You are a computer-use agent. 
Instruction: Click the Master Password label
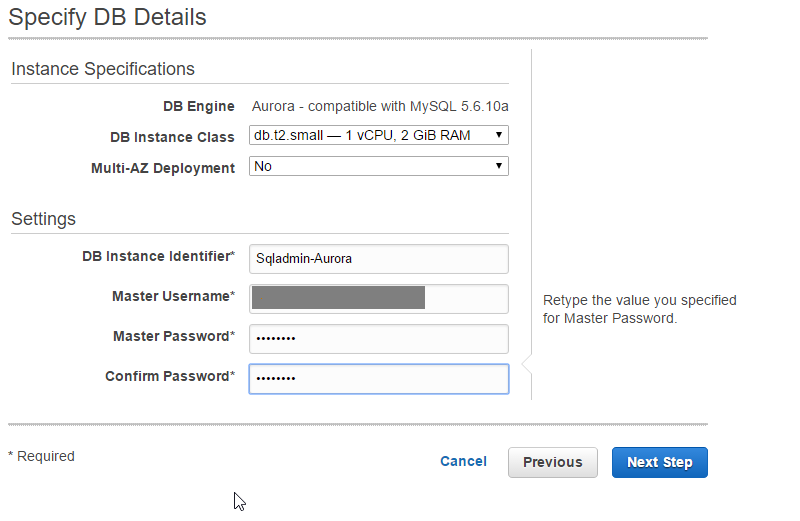173,337
